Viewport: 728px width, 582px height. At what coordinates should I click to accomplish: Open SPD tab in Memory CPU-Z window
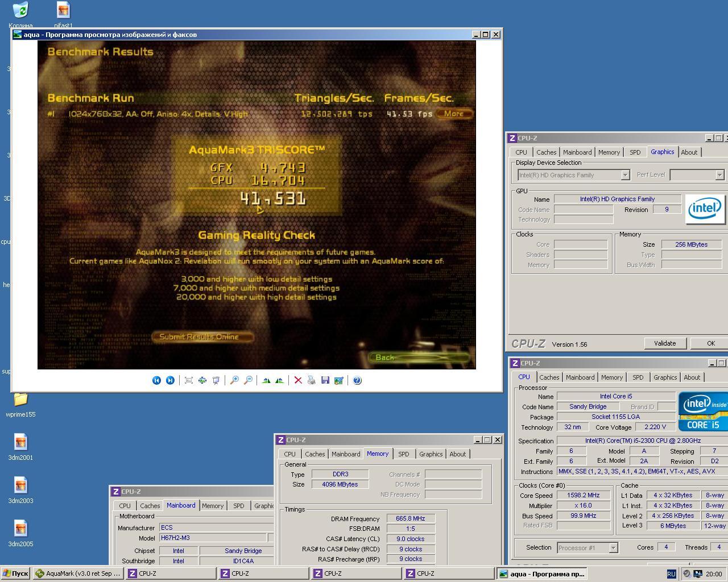[403, 454]
